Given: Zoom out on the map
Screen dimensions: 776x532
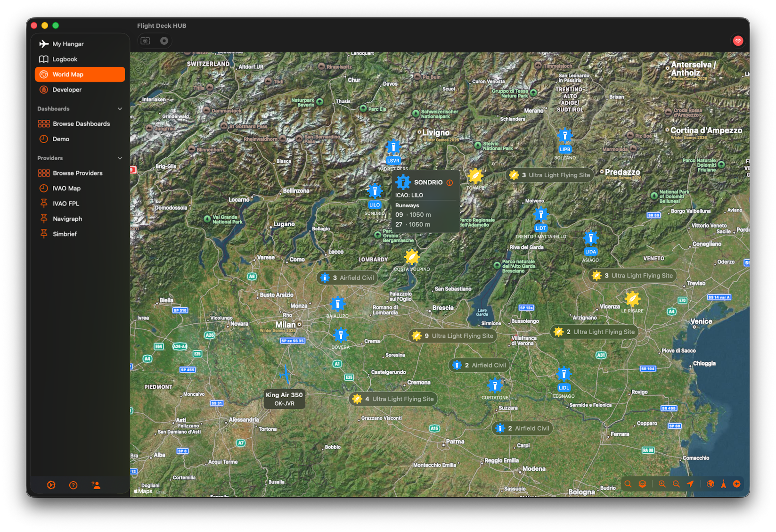Looking at the screenshot, I should coord(676,484).
